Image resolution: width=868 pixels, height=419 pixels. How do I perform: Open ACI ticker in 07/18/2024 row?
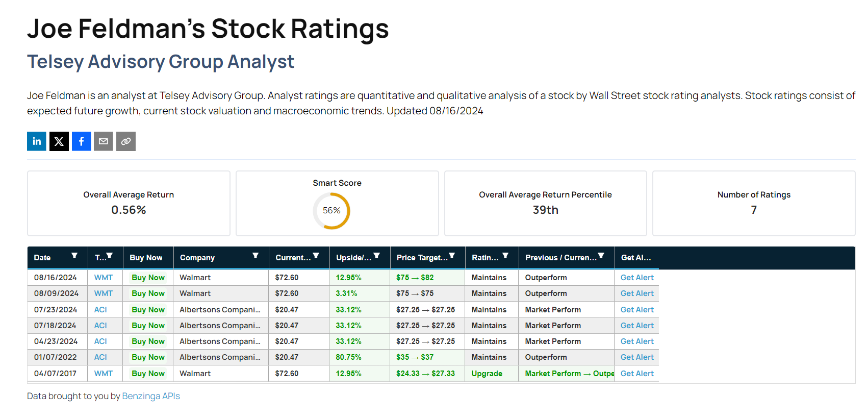point(100,326)
